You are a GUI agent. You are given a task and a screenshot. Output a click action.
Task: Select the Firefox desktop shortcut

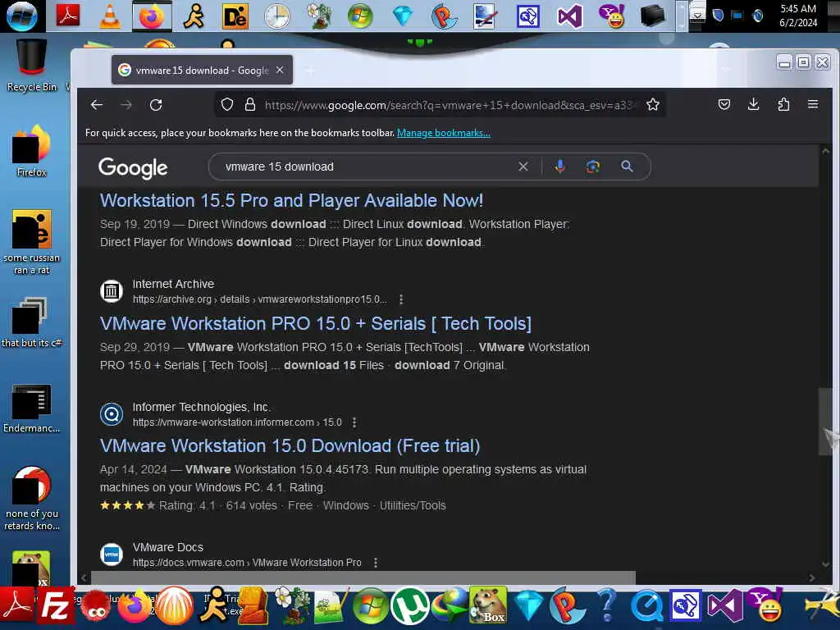point(32,151)
